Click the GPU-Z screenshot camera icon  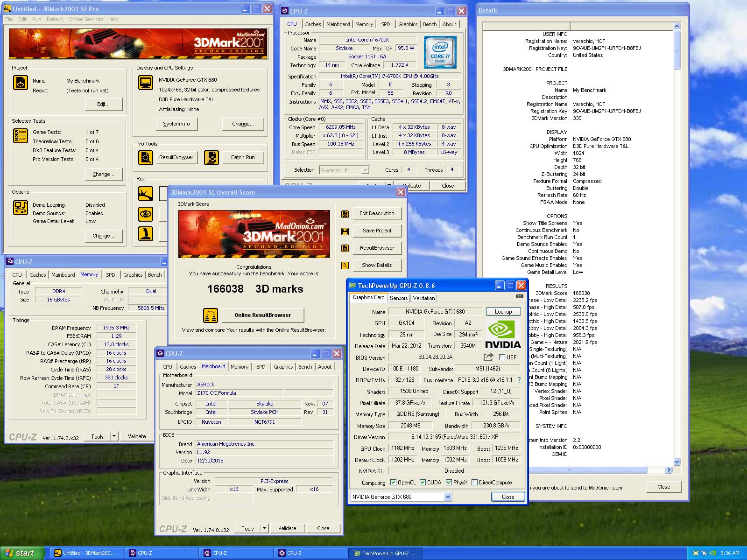519,296
